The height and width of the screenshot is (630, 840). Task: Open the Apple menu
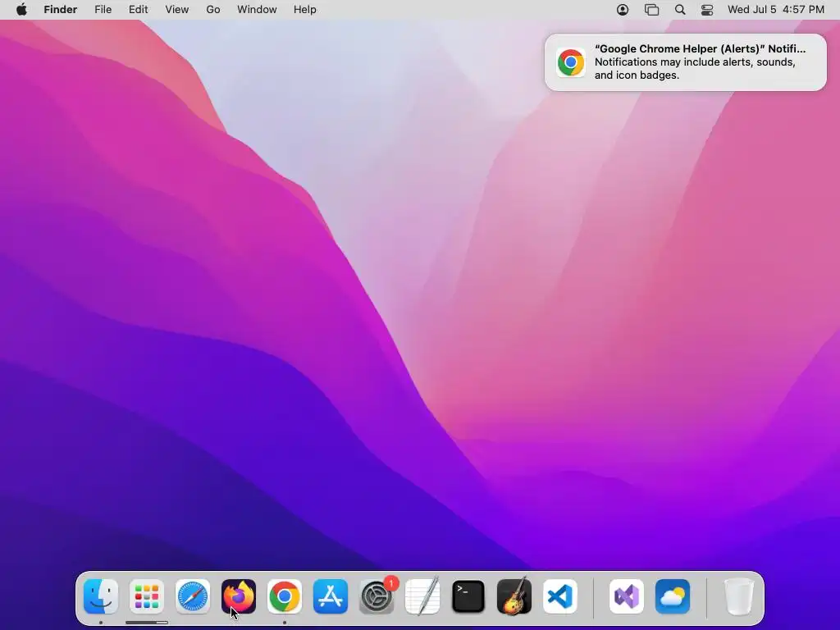click(x=21, y=10)
